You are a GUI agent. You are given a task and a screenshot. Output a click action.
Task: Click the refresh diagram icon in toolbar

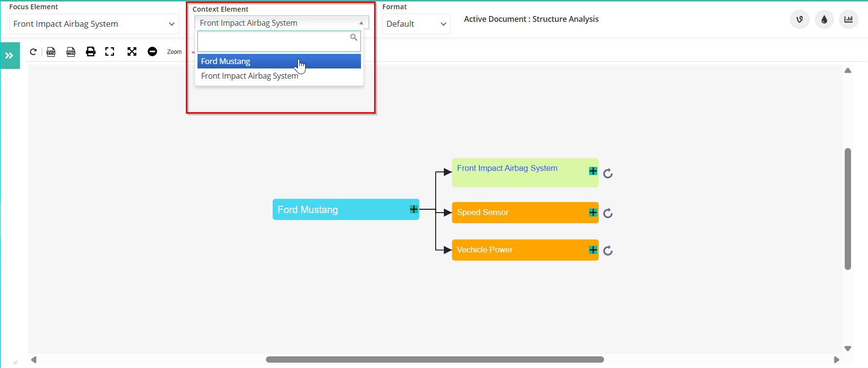tap(33, 52)
